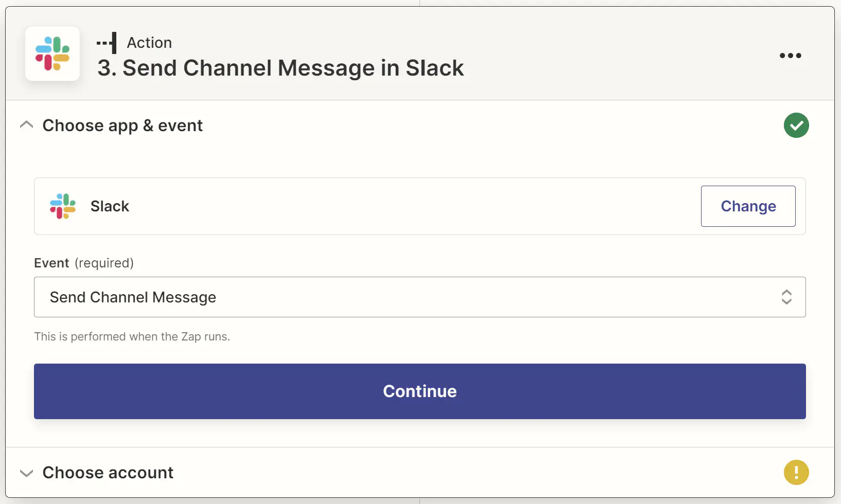Click the Choose account heading text
The image size is (841, 504).
click(108, 472)
